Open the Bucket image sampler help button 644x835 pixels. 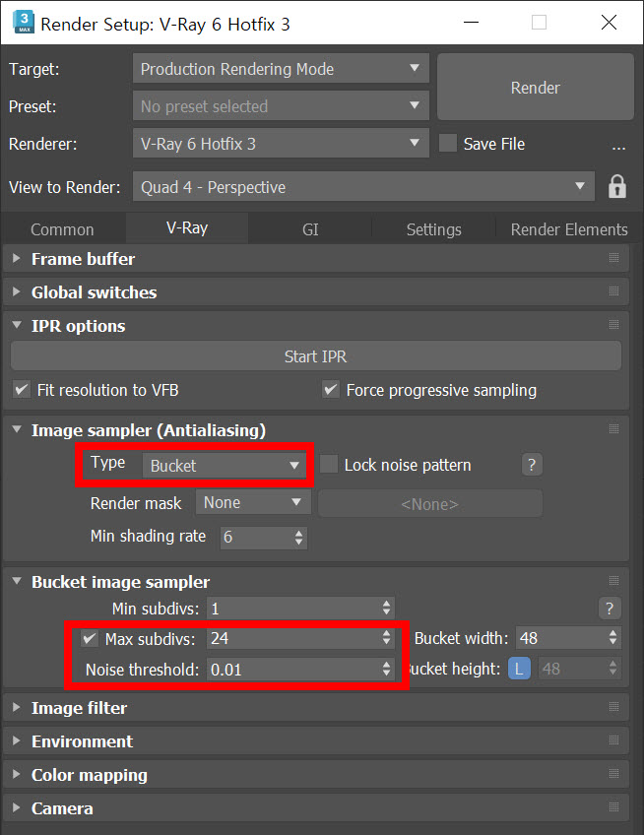610,609
